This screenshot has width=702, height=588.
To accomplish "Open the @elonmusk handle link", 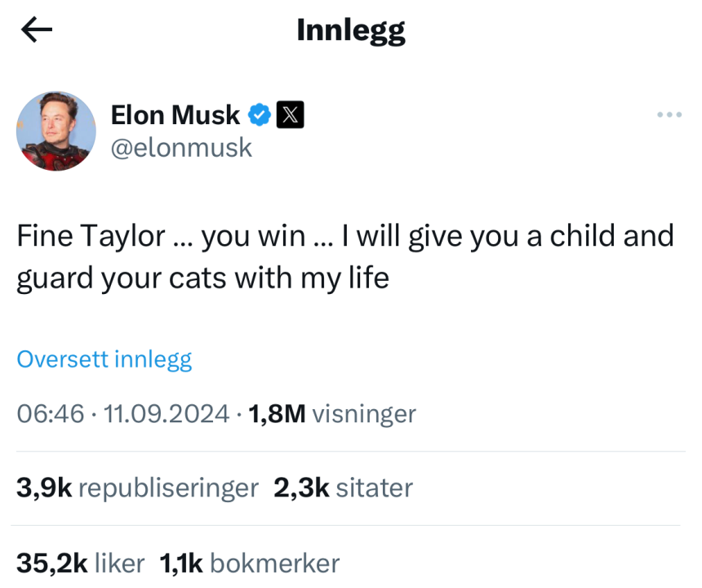I will tap(181, 147).
